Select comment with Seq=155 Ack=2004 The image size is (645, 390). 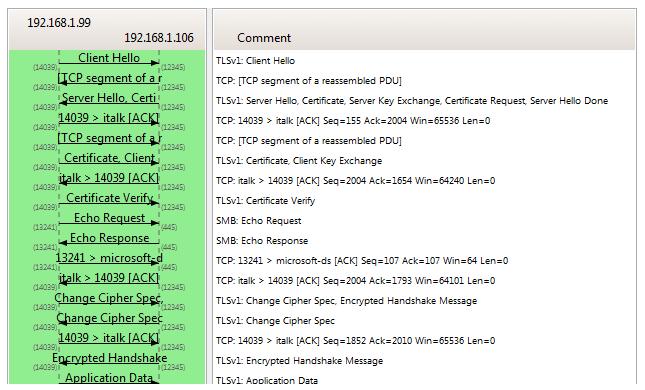(353, 121)
